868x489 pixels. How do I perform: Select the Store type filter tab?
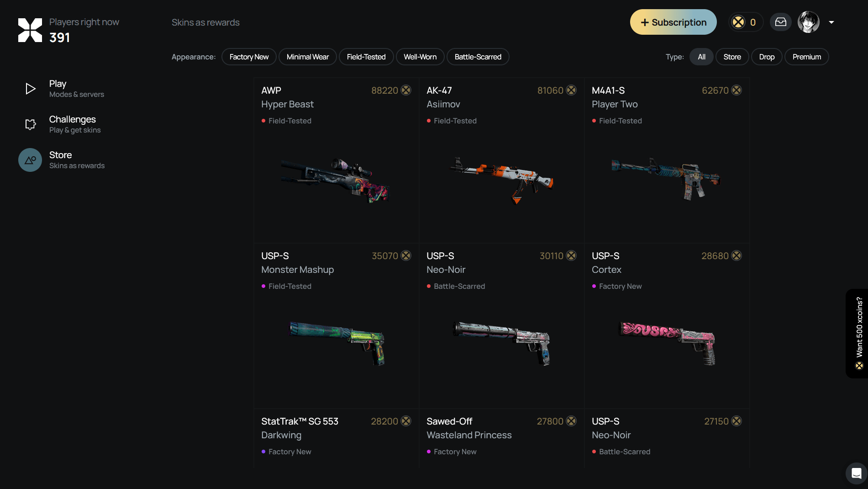[732, 57]
